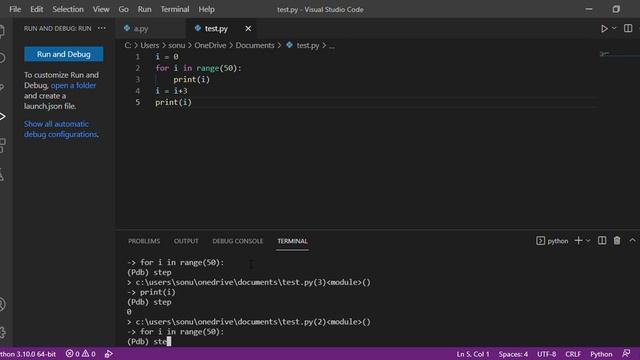
Task: Click 'Users' in the breadcrumb path
Action: pos(150,45)
